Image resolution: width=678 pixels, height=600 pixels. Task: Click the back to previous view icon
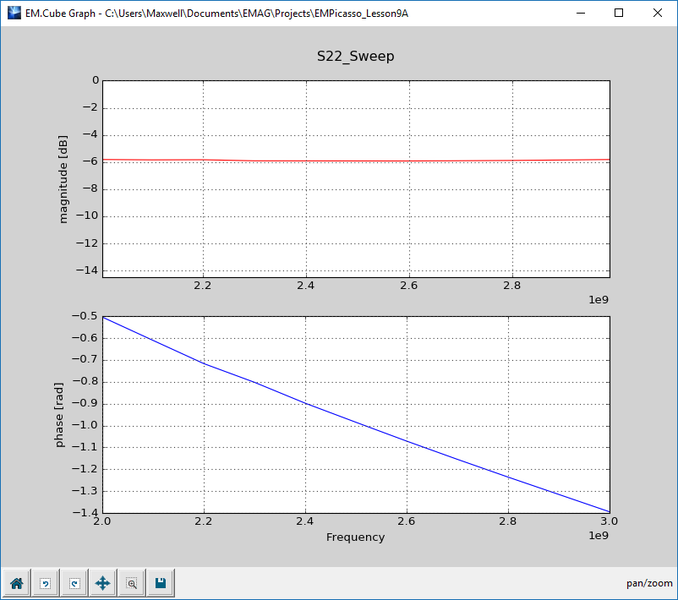(45, 583)
